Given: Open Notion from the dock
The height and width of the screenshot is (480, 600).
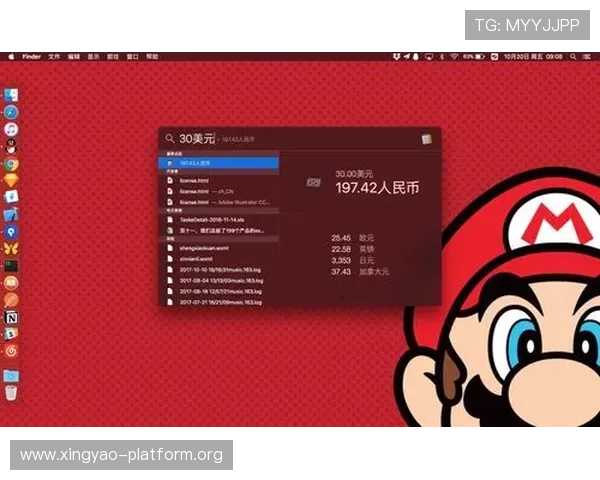Looking at the screenshot, I should [x=11, y=317].
